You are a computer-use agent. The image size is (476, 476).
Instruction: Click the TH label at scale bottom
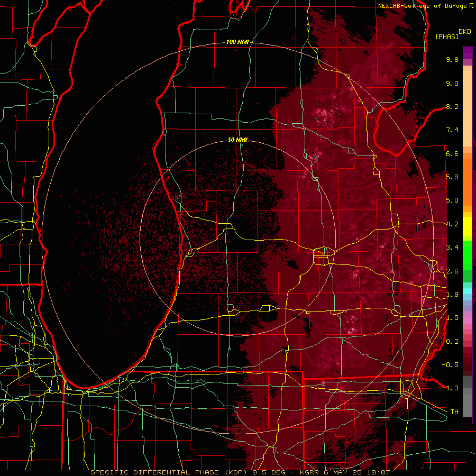coord(454,412)
